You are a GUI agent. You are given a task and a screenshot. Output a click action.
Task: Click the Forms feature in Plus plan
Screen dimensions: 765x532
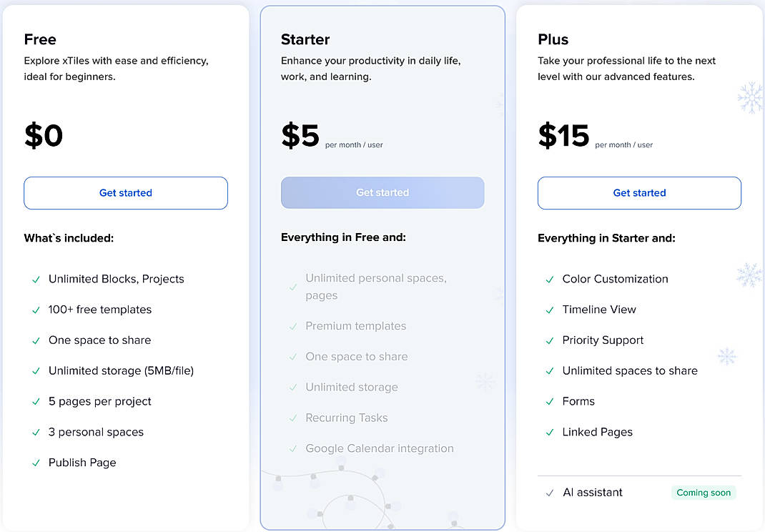[x=579, y=401]
